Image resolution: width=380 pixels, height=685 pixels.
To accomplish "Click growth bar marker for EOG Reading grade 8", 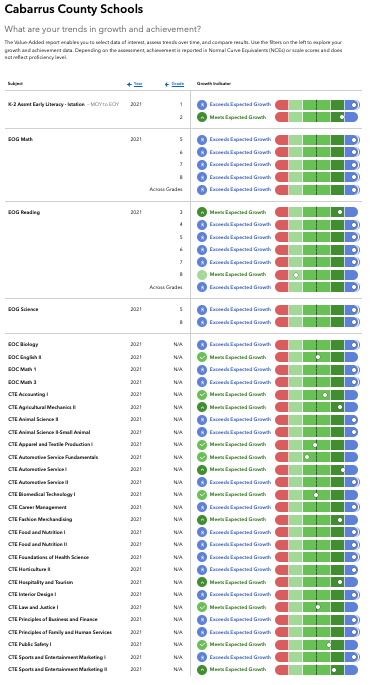I will 296,275.
